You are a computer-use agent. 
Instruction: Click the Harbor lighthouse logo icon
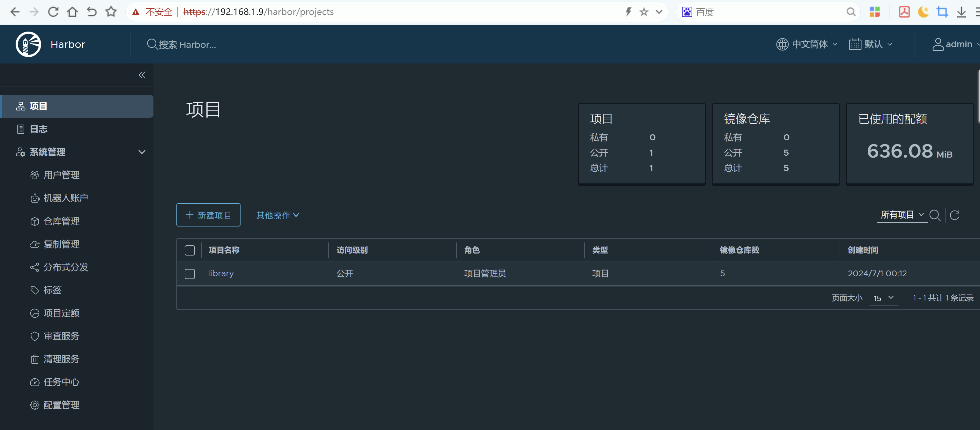[28, 44]
